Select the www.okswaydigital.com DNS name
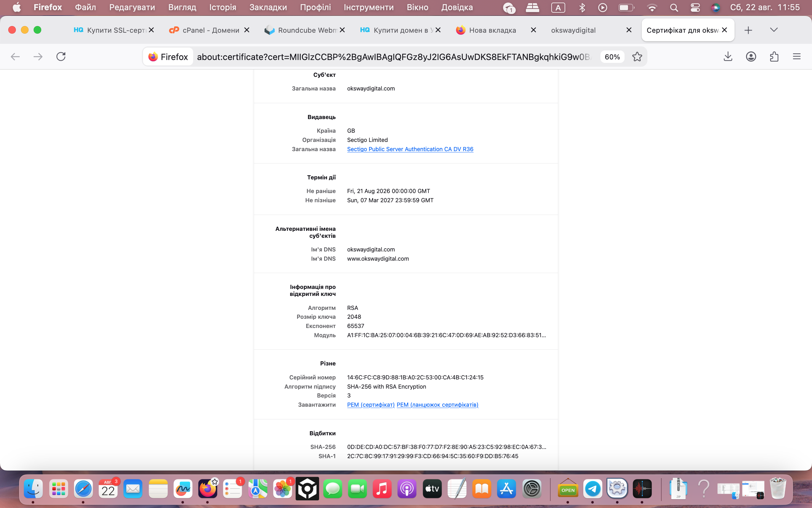 coord(378,259)
